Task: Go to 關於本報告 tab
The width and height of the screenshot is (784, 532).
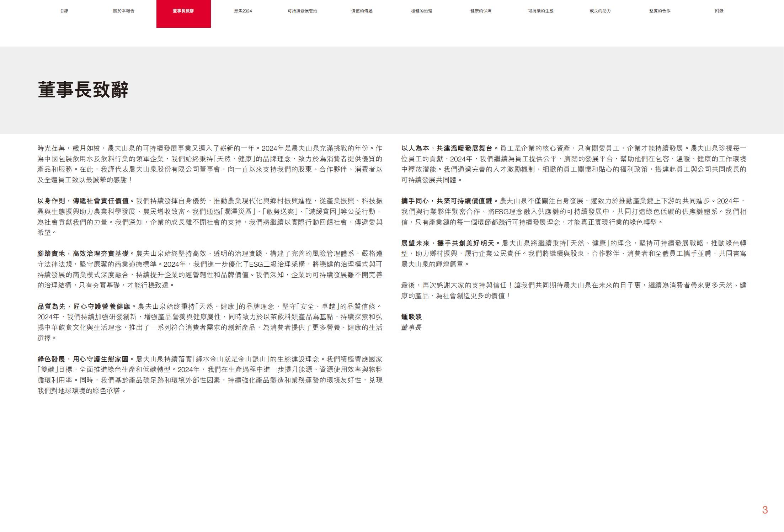Action: click(124, 11)
